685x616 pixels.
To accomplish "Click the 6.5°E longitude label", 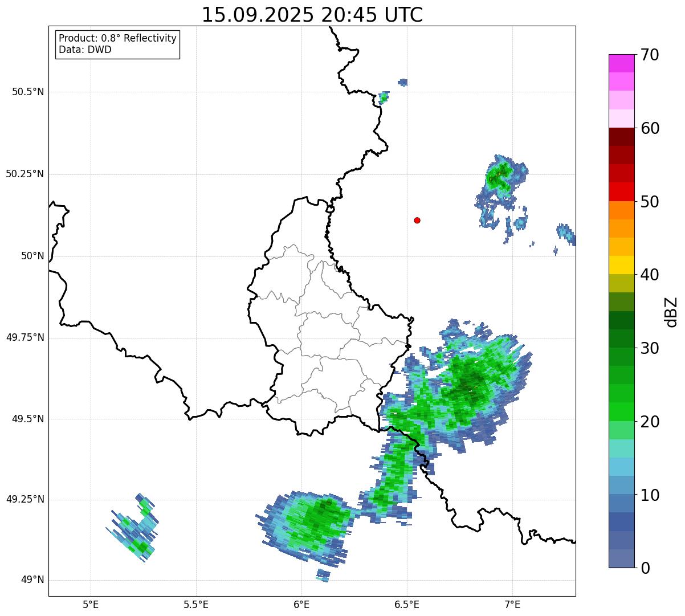I will (407, 605).
